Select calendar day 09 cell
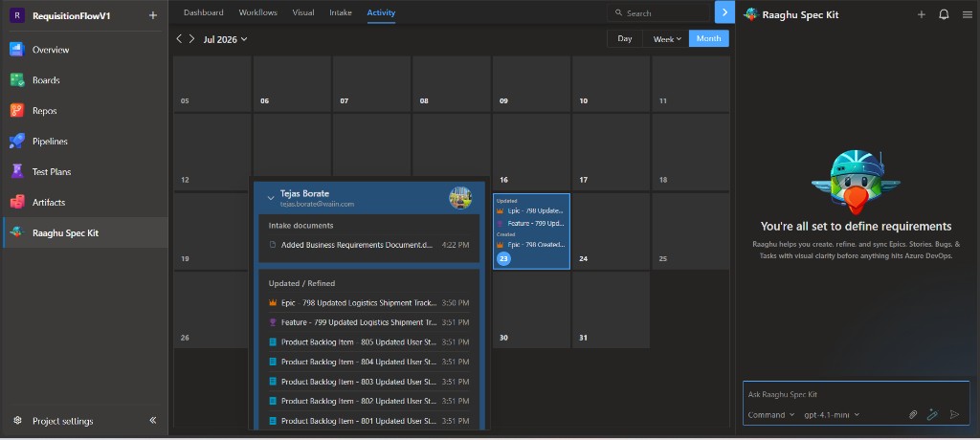The image size is (980, 440). [x=531, y=84]
